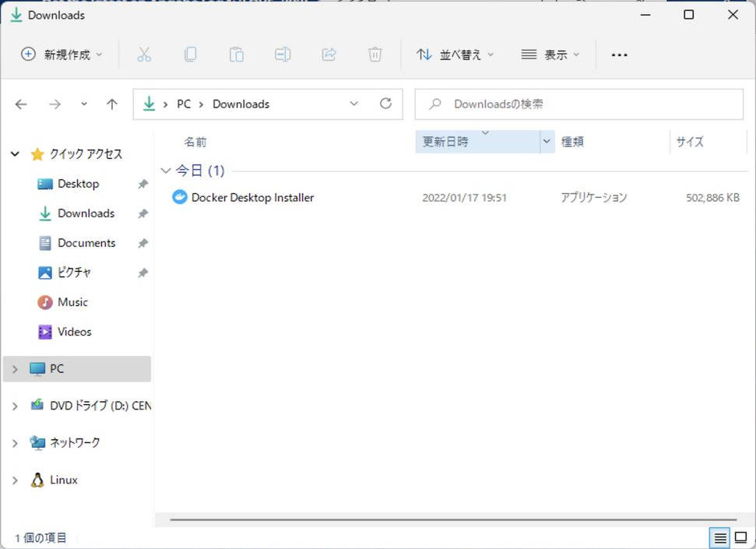Go back with the left arrow
This screenshot has height=549, width=756.
21,104
